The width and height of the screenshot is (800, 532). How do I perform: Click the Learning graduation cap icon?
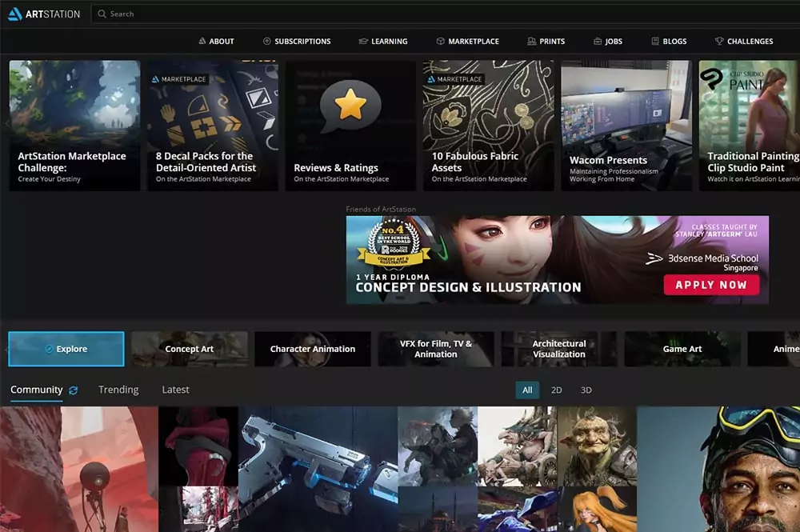pyautogui.click(x=363, y=41)
